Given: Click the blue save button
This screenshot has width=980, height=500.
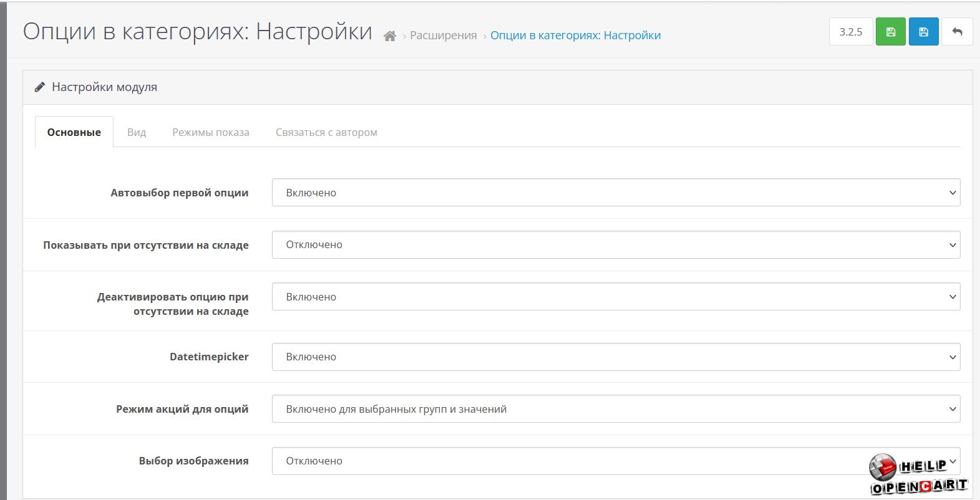Looking at the screenshot, I should tap(923, 32).
